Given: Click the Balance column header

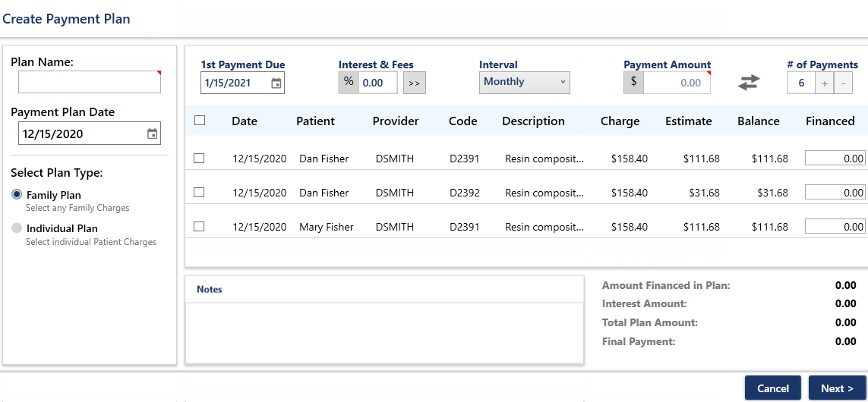Looking at the screenshot, I should click(x=758, y=121).
